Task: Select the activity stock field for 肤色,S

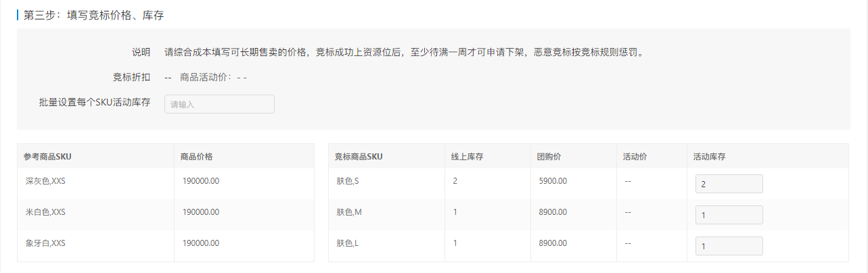Action: tap(729, 184)
